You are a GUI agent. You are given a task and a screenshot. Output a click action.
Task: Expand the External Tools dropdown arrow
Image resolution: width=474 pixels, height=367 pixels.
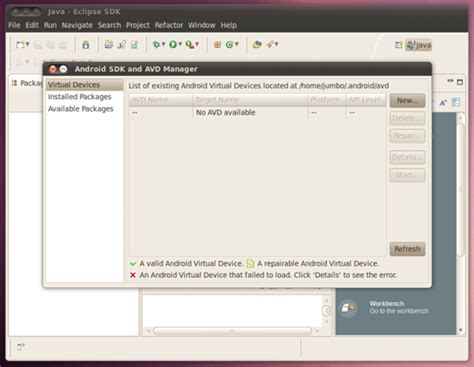pos(197,44)
